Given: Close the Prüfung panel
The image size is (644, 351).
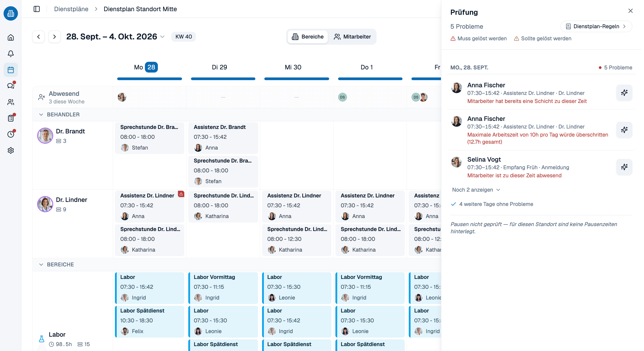Looking at the screenshot, I should point(630,11).
